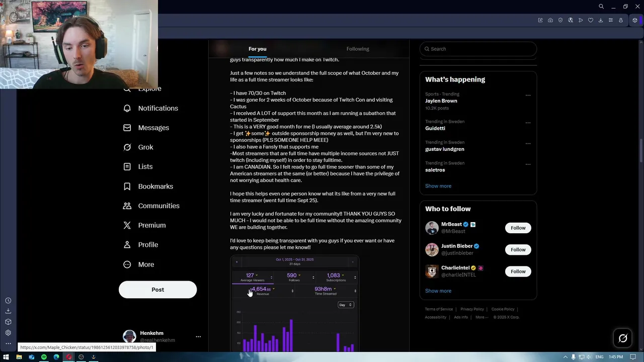Open Windows Start menu

pos(6,357)
